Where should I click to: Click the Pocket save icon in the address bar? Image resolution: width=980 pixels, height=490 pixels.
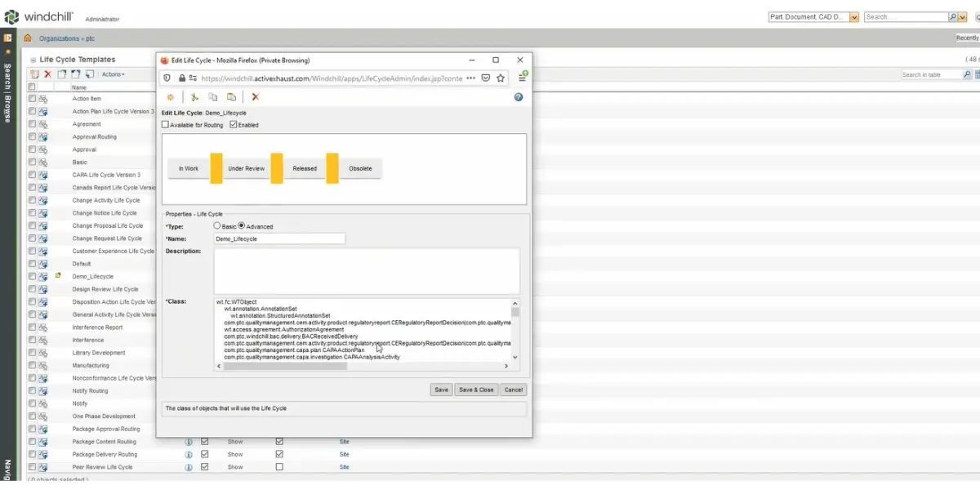point(485,78)
